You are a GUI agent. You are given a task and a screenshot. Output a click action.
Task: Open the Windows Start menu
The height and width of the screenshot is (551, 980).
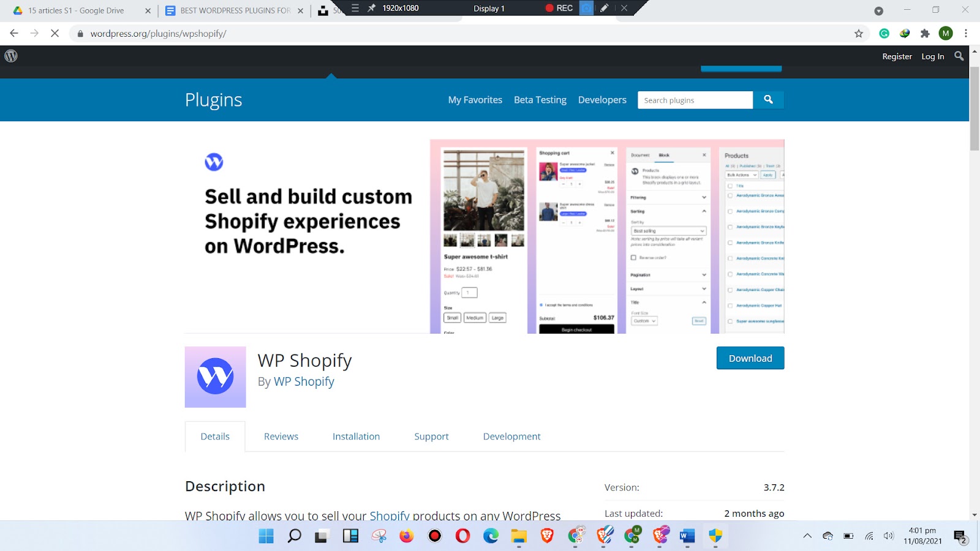pos(266,536)
